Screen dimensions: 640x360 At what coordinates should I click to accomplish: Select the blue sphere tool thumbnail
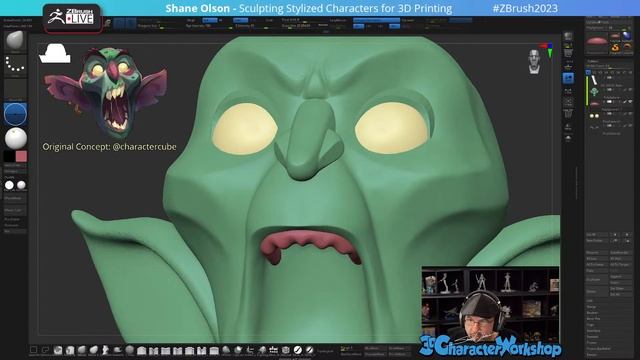tap(627, 36)
